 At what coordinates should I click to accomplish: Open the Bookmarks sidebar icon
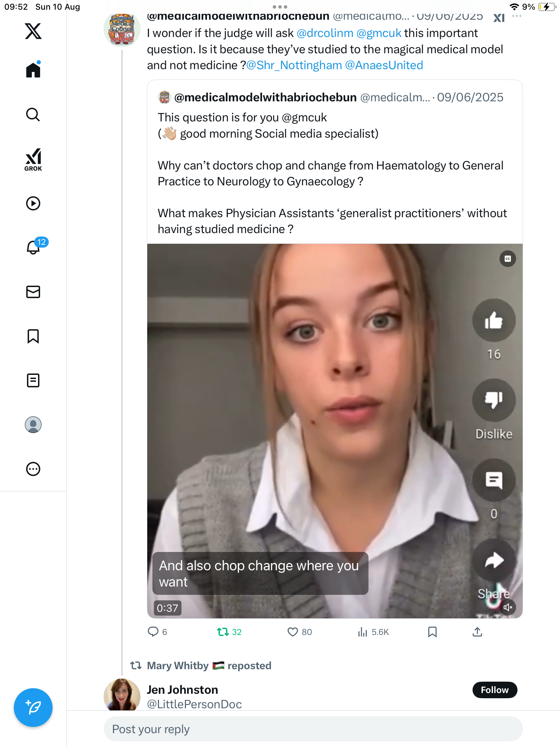(x=33, y=336)
